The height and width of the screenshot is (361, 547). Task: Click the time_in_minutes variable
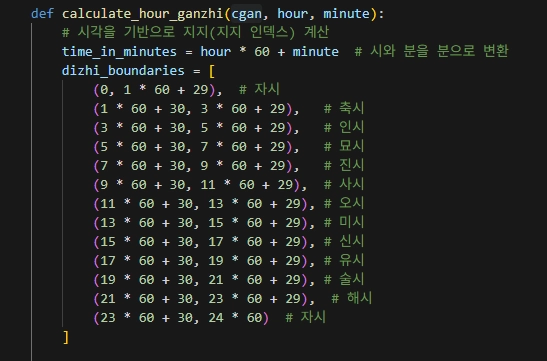[119, 52]
